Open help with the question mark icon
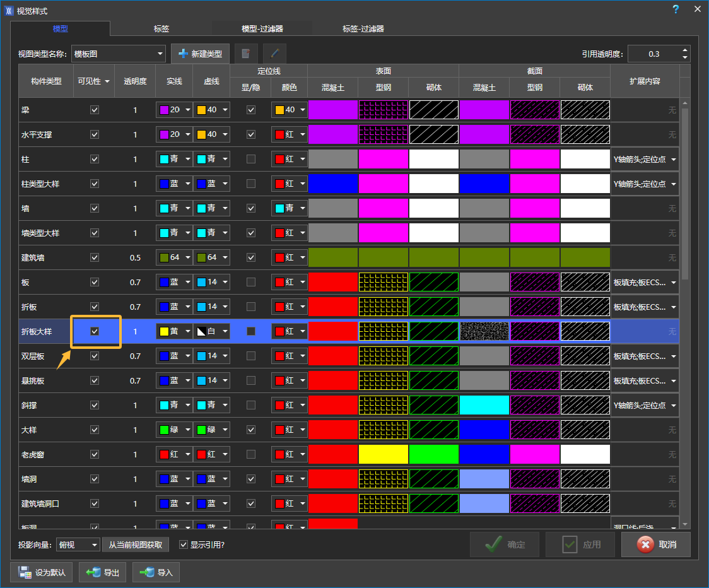Screen dimensions: 709x588 click(x=676, y=9)
